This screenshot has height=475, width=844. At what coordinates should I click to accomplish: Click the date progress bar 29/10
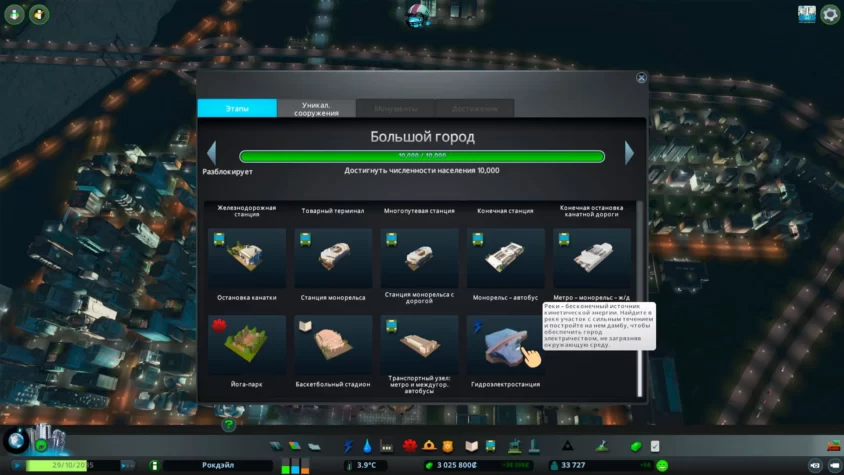click(73, 465)
